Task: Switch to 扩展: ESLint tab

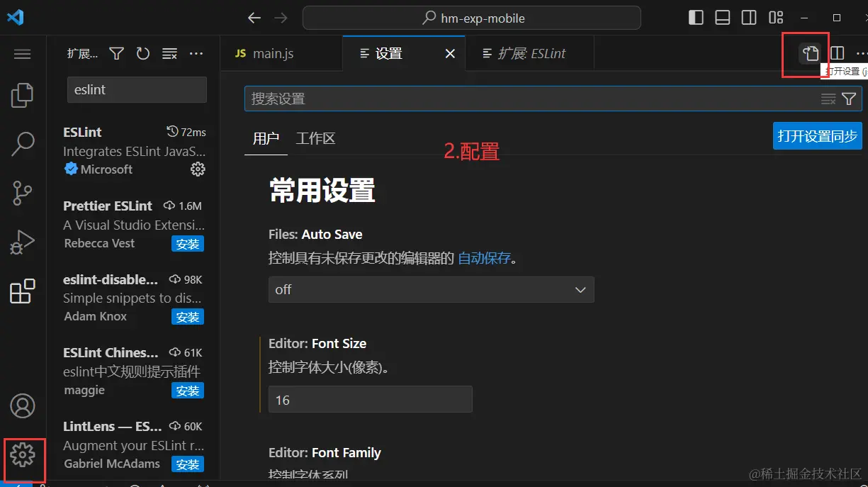Action: (x=529, y=54)
